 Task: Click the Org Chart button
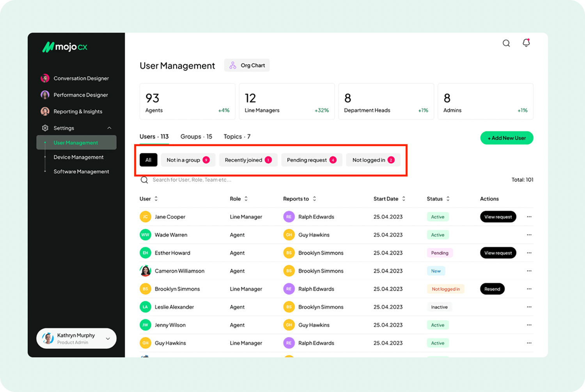point(247,65)
